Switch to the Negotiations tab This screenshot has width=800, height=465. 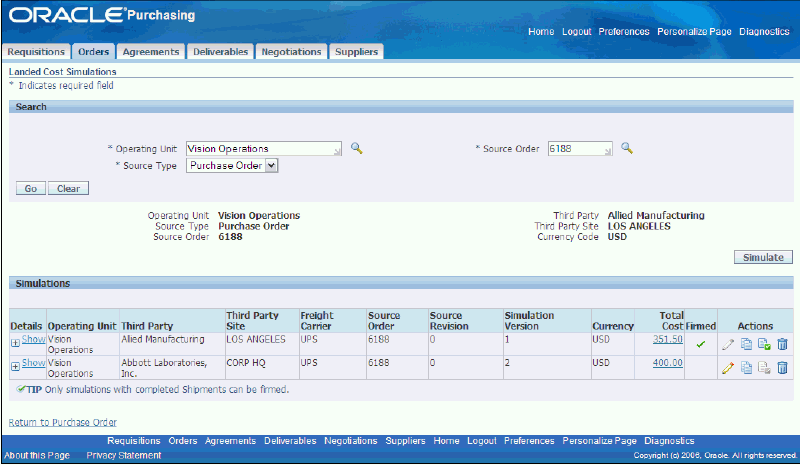tap(291, 52)
